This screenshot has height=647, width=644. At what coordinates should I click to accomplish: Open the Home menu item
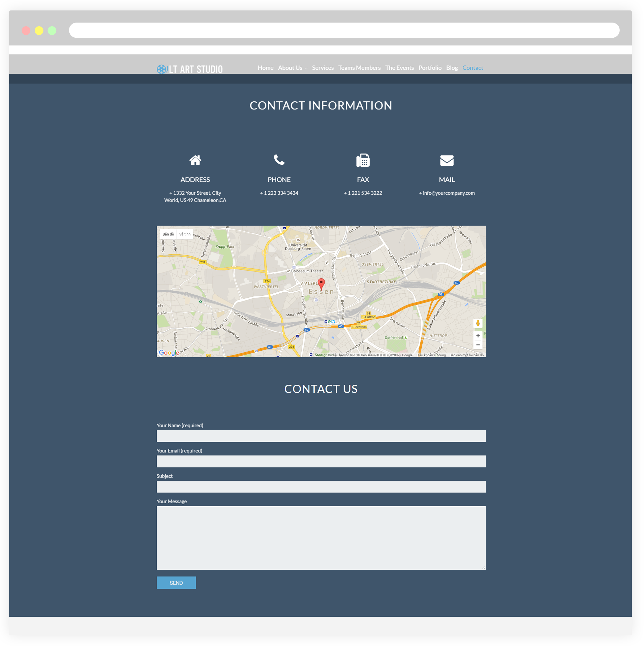click(x=266, y=68)
